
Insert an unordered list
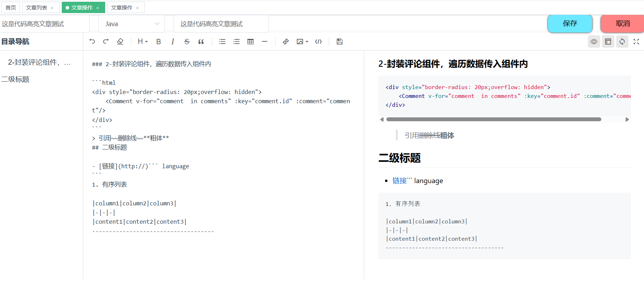pos(222,41)
